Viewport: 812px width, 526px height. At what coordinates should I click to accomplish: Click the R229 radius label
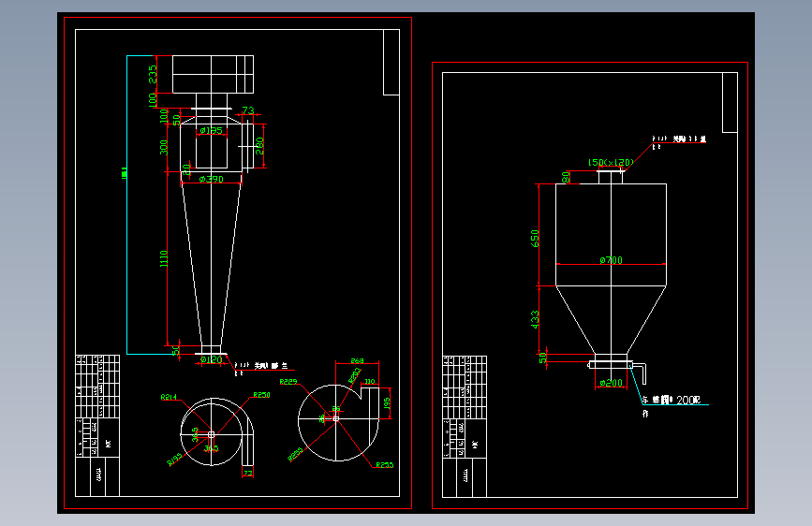288,382
